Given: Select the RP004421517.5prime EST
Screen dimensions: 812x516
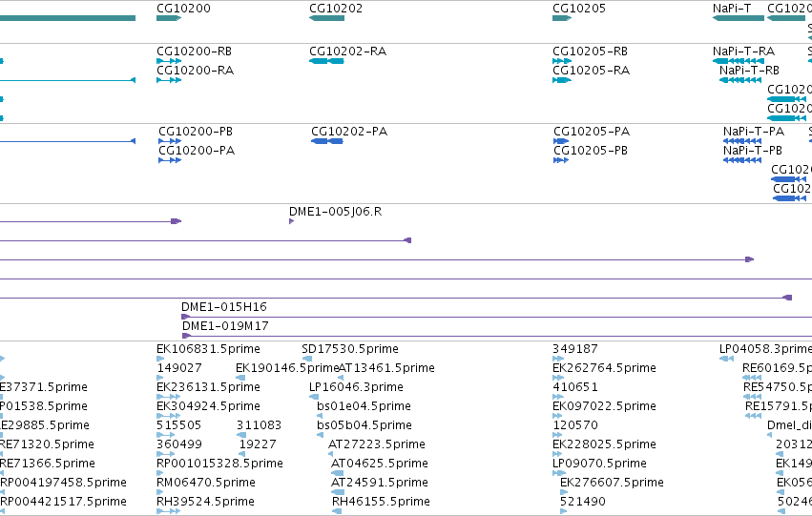Looking at the screenshot, I should pos(2,511).
